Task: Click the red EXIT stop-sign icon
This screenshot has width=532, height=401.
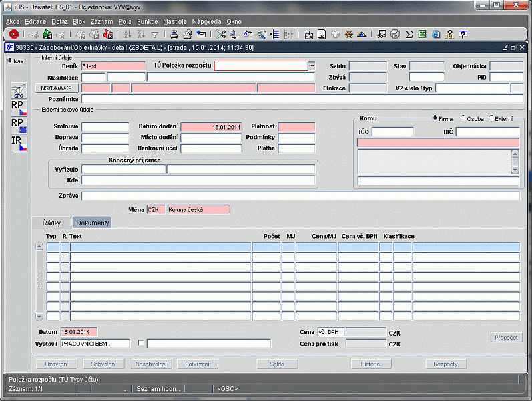Action: pos(14,34)
